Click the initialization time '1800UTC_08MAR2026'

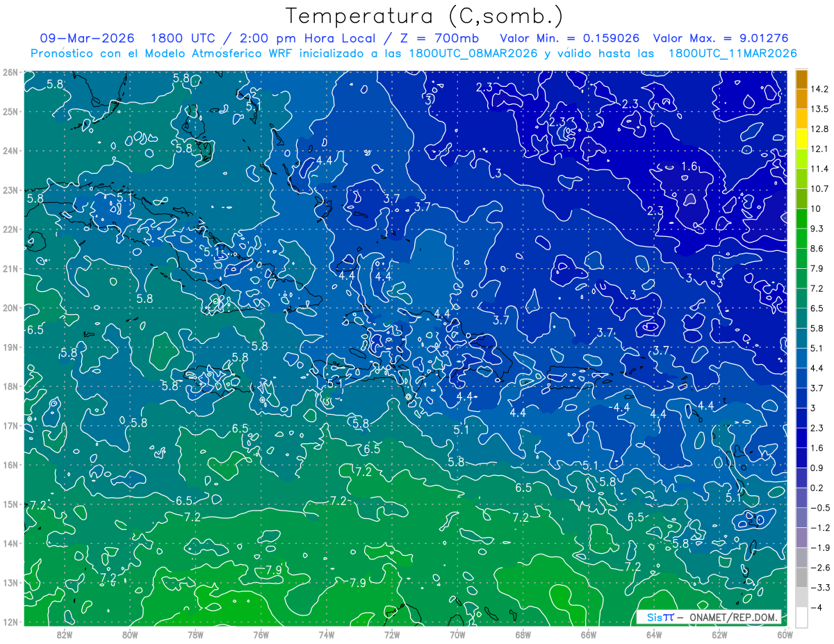pyautogui.click(x=474, y=53)
